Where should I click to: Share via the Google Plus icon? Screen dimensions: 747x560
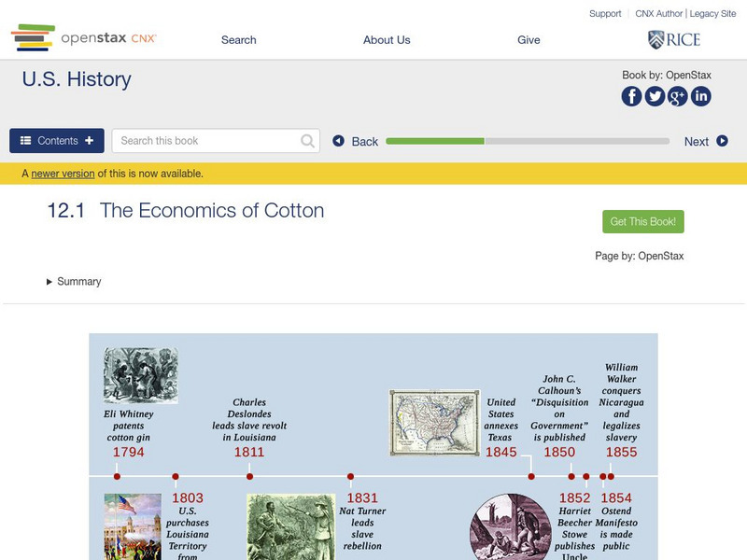(678, 96)
